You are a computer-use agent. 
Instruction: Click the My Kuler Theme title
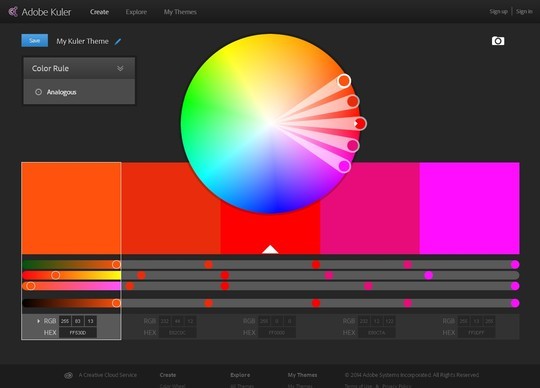click(x=82, y=41)
